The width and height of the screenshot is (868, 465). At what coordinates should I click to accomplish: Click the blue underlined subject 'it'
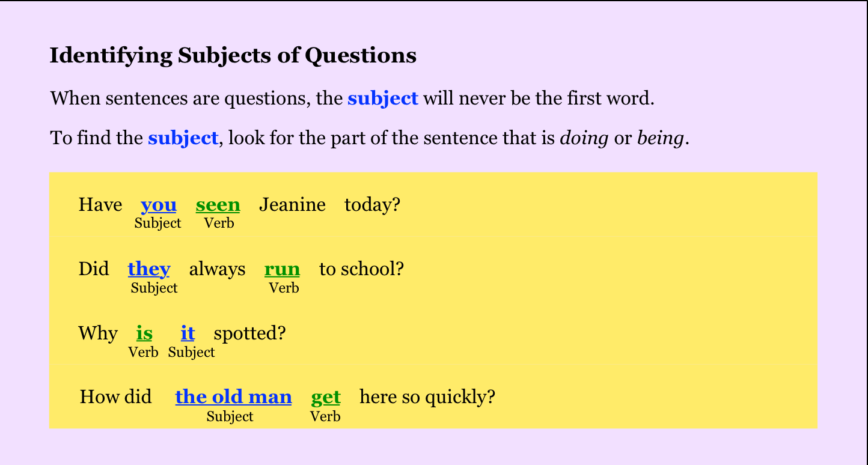188,333
